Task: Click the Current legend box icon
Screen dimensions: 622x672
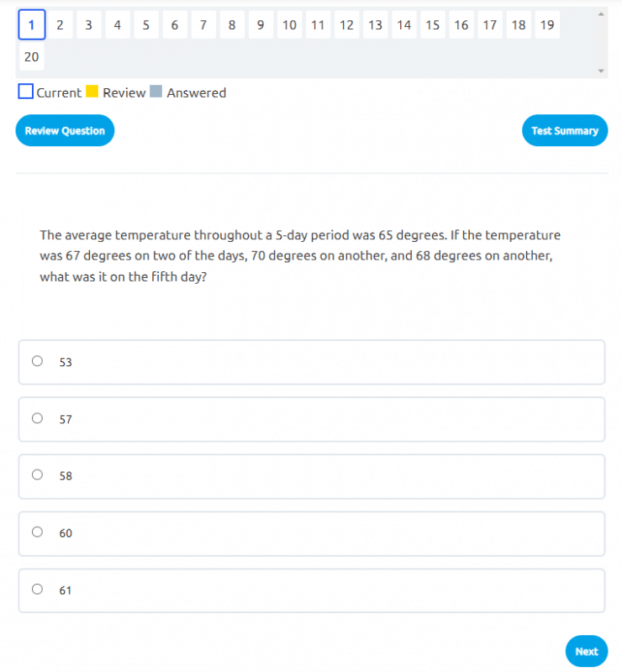Action: tap(26, 92)
